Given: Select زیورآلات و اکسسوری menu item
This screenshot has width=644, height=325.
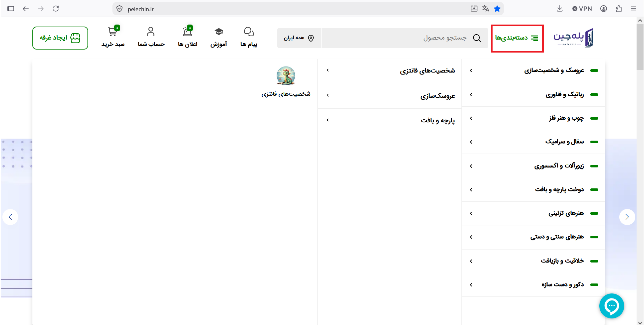Looking at the screenshot, I should point(533,166).
